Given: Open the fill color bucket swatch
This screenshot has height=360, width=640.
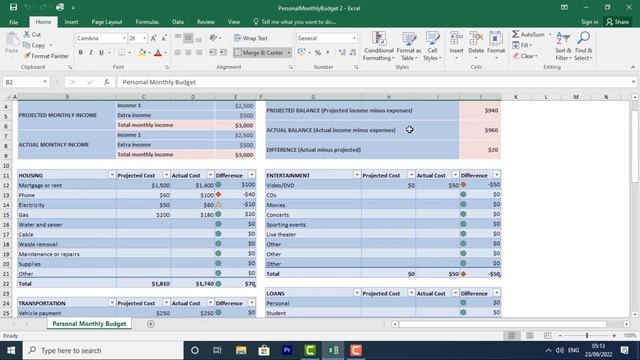Looking at the screenshot, I should (142, 52).
